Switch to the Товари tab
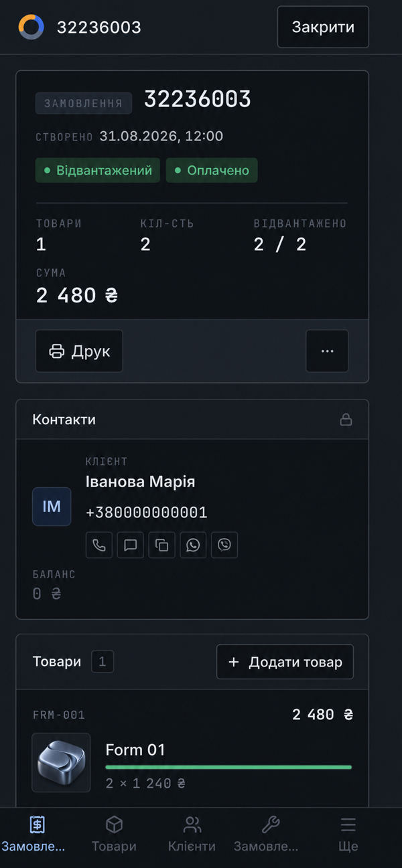The image size is (402, 868). click(x=114, y=833)
